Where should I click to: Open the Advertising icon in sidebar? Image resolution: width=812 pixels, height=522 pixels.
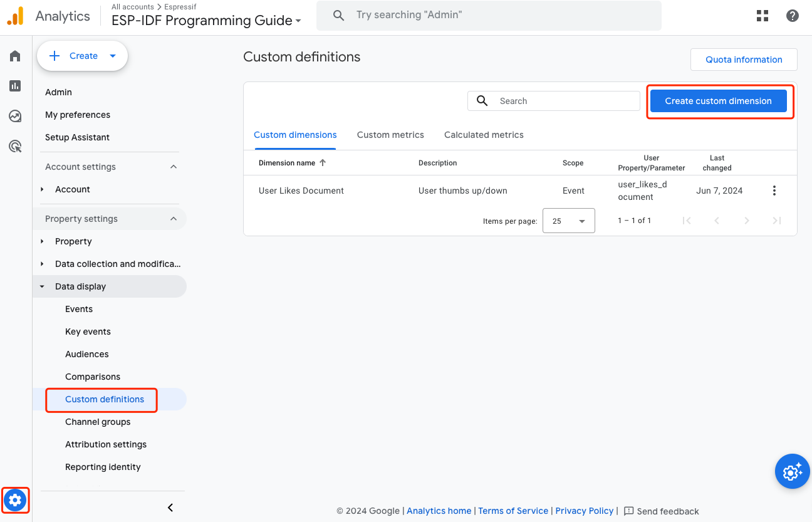point(15,147)
